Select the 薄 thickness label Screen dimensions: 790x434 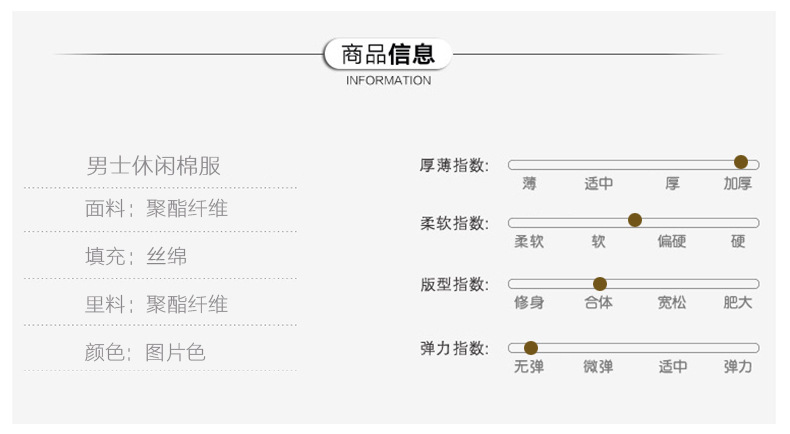(x=529, y=184)
